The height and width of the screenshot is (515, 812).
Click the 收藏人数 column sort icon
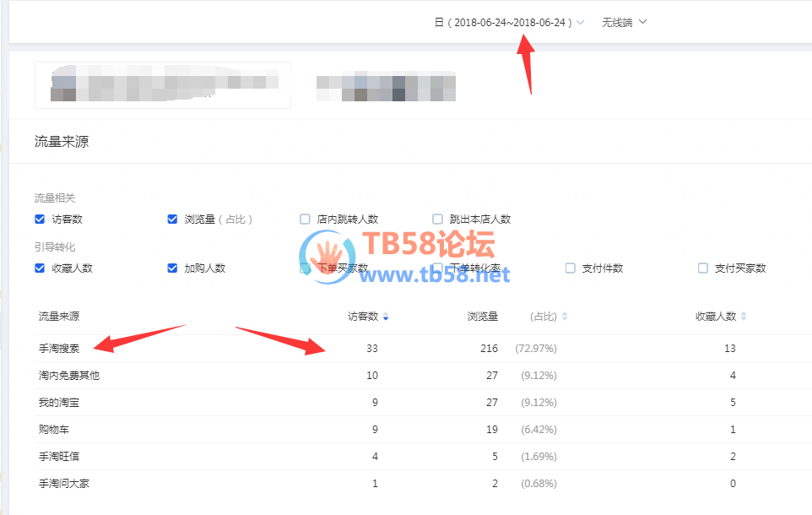(x=744, y=317)
